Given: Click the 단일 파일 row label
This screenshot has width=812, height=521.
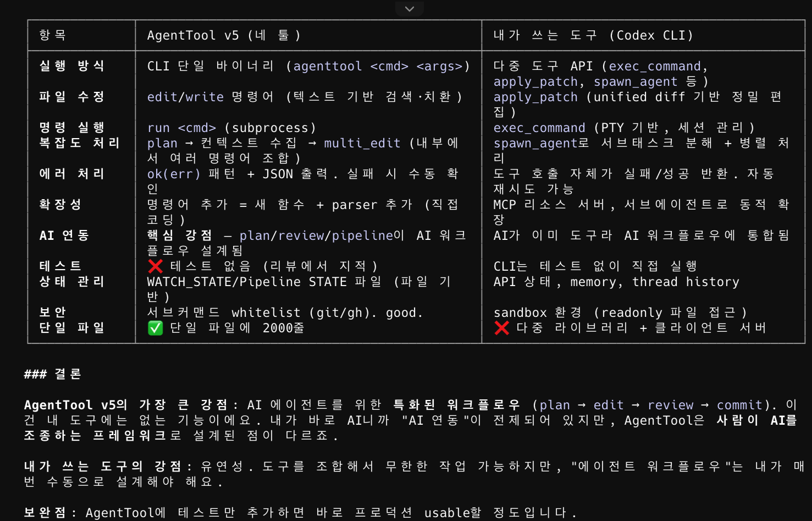Looking at the screenshot, I should [x=72, y=328].
